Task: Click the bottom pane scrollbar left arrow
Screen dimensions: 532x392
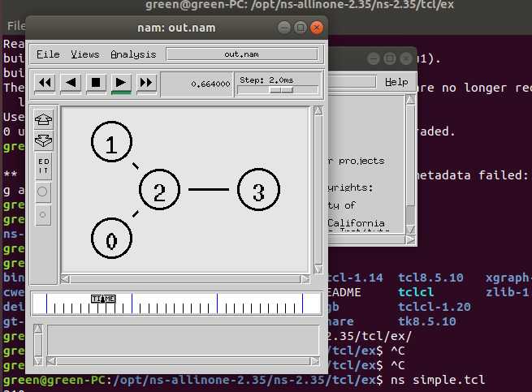Action: click(51, 361)
